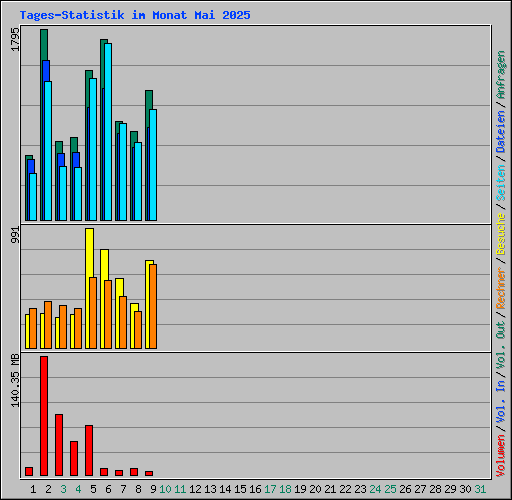
Task: Click the Besuche legend label
Action: click(500, 234)
